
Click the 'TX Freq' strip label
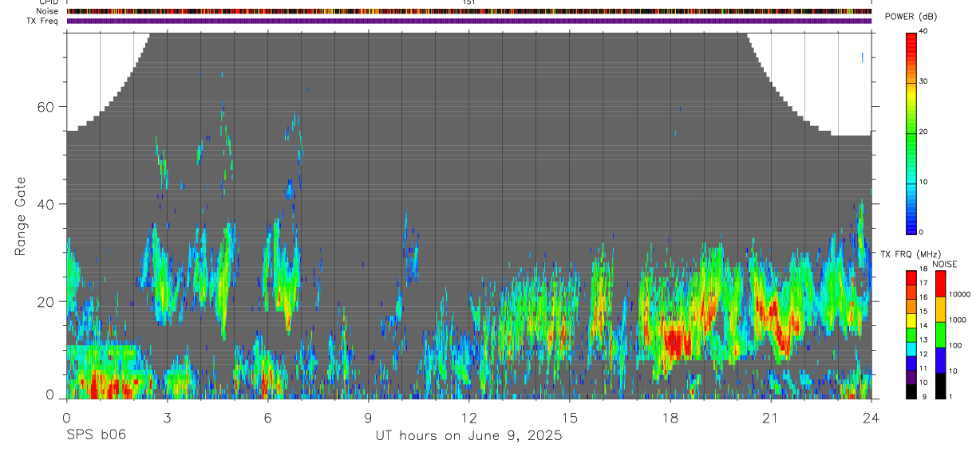tap(43, 21)
